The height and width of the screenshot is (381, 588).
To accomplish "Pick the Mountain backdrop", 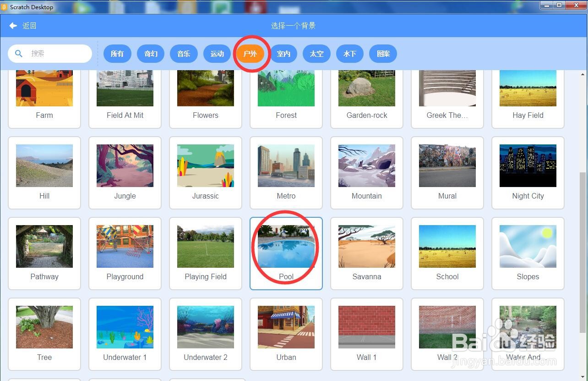I will point(367,173).
